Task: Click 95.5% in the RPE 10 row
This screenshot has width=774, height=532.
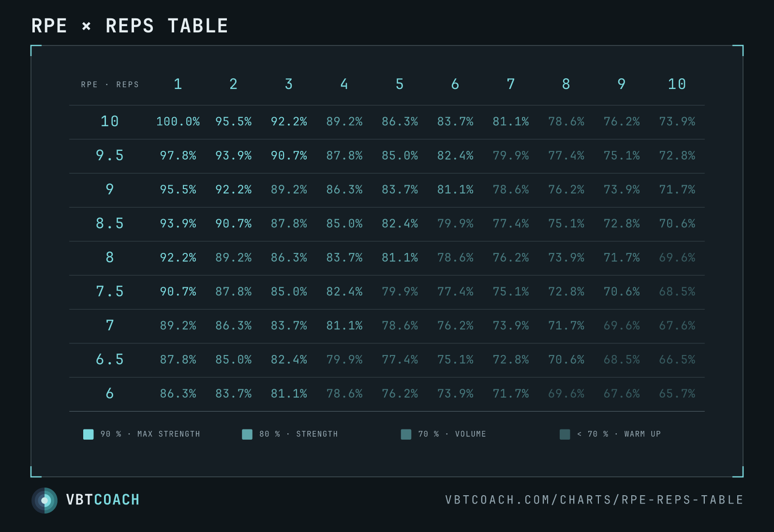Action: point(234,121)
